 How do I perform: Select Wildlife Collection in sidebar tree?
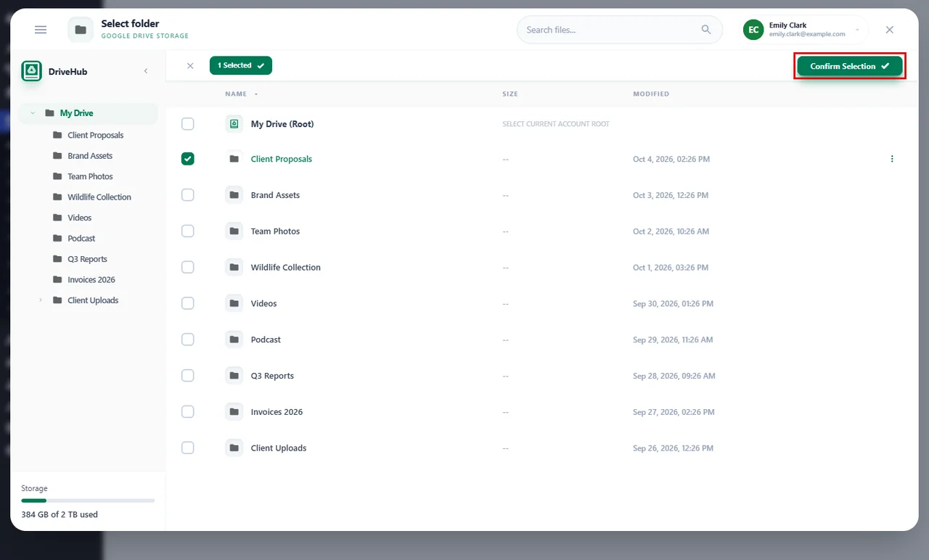coord(99,197)
